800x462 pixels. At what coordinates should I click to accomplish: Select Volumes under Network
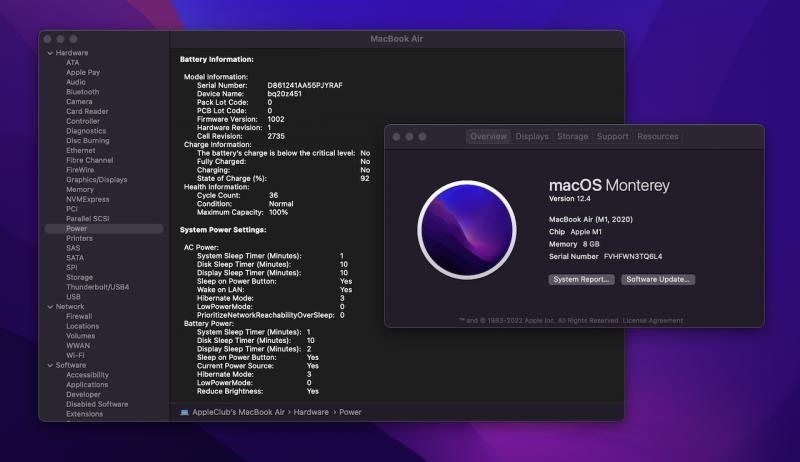coord(80,336)
